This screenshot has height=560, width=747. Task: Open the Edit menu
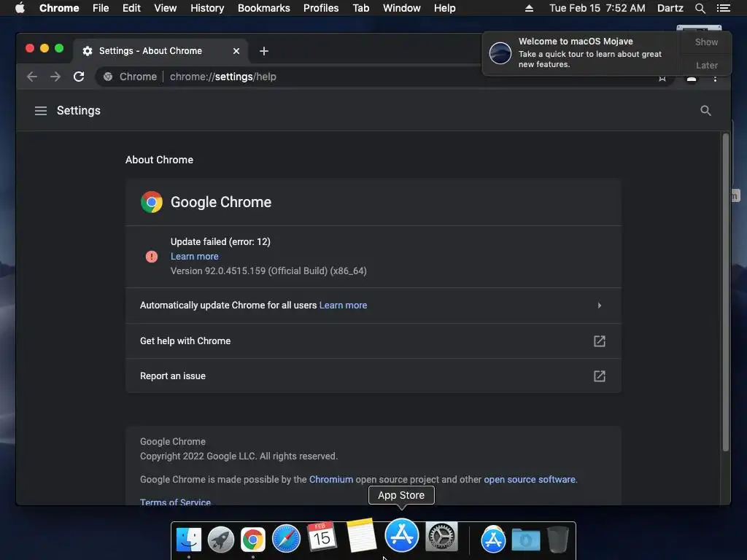point(131,8)
